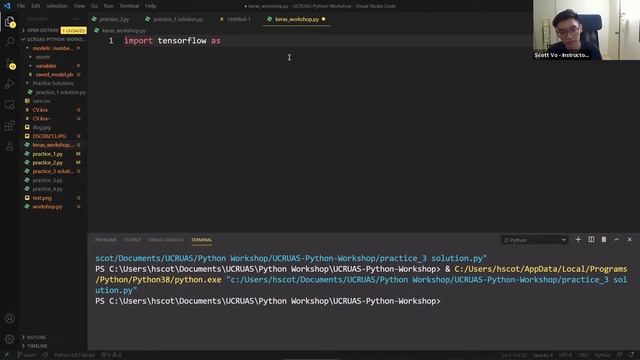This screenshot has height=360, width=640.
Task: Collapse the Practice Solutions folder
Action: point(54,83)
